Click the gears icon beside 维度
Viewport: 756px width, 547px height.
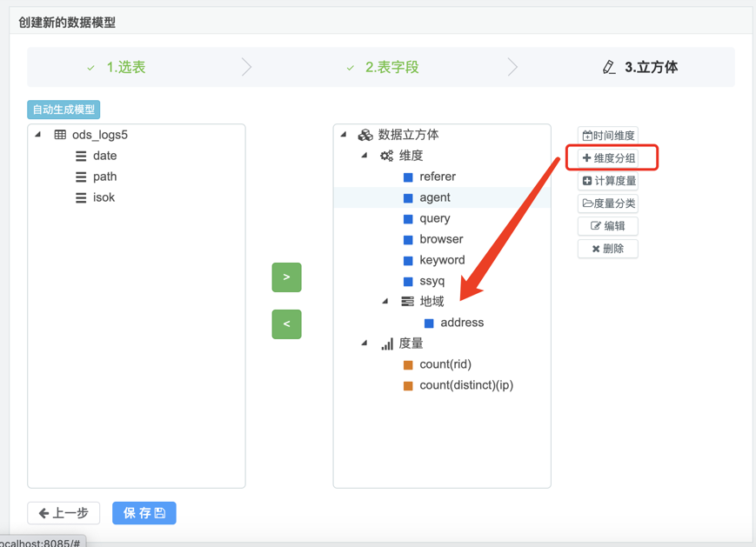pos(386,156)
